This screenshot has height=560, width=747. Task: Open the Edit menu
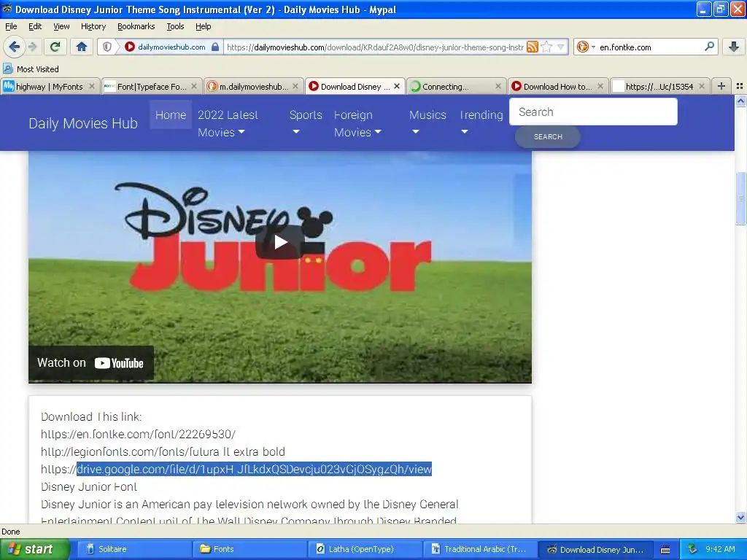(35, 26)
